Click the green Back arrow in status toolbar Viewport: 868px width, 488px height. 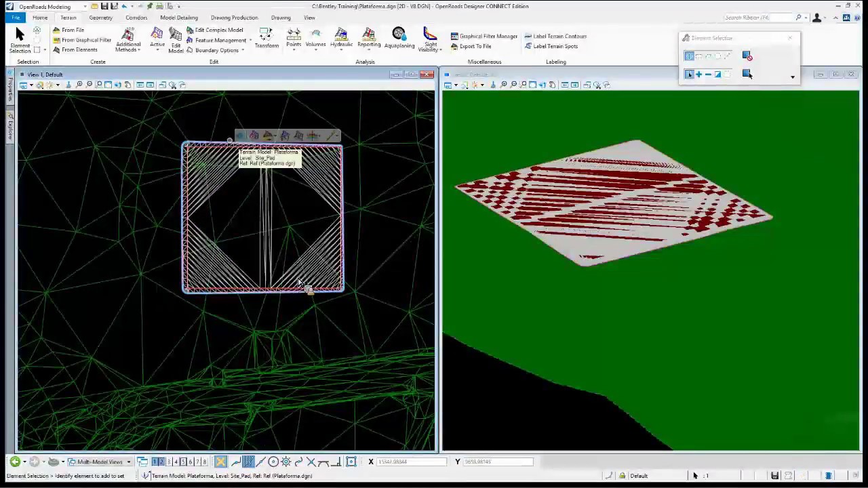coord(14,462)
